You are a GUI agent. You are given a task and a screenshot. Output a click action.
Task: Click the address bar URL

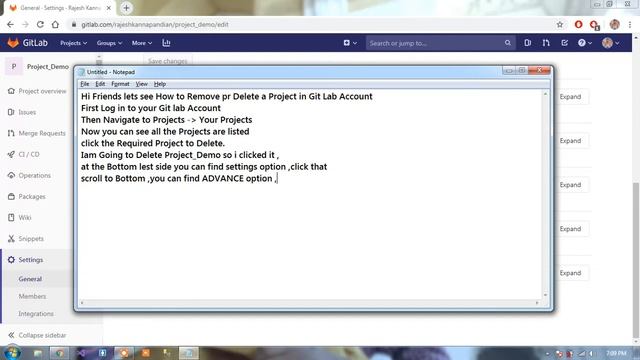[155, 24]
